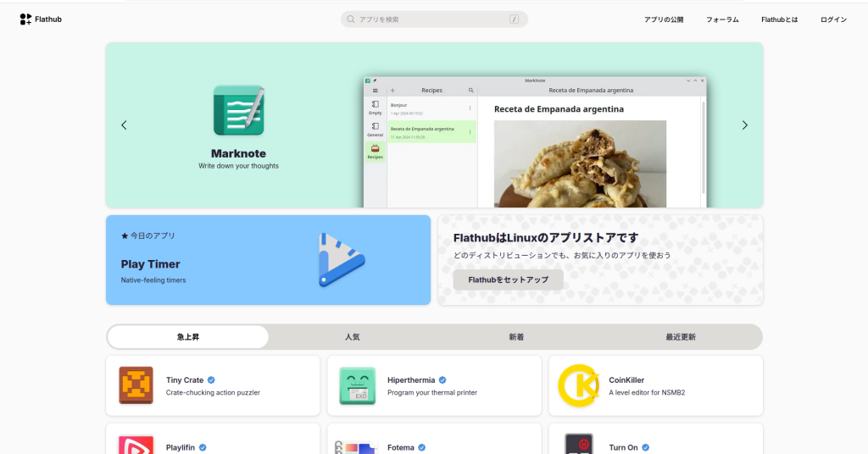Click Recipes notebook icon in Marknote screenshot
The width and height of the screenshot is (868, 454).
pos(376,148)
